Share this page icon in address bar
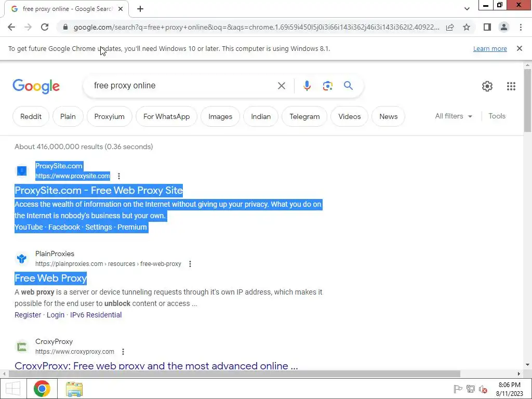The image size is (532, 399). point(450,28)
